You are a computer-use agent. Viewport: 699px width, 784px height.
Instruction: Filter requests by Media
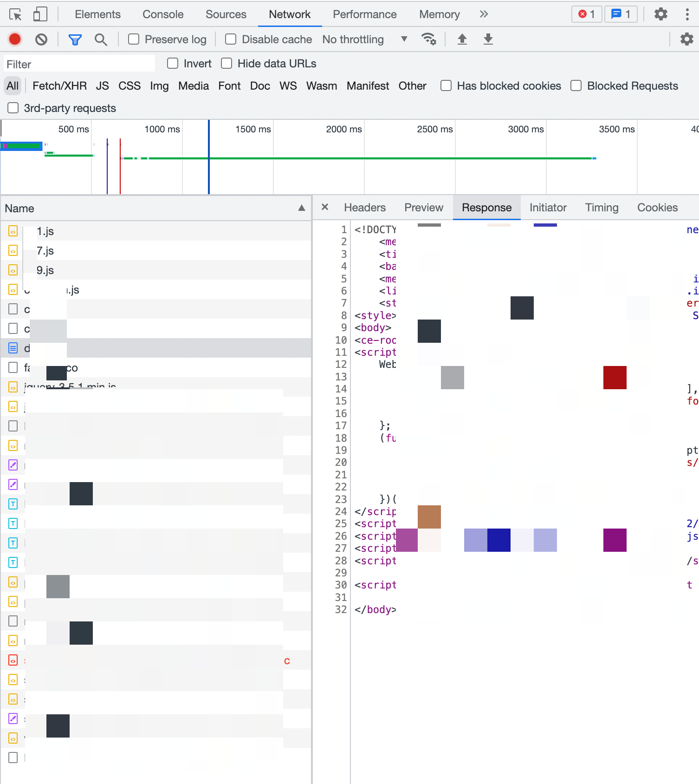pyautogui.click(x=194, y=86)
